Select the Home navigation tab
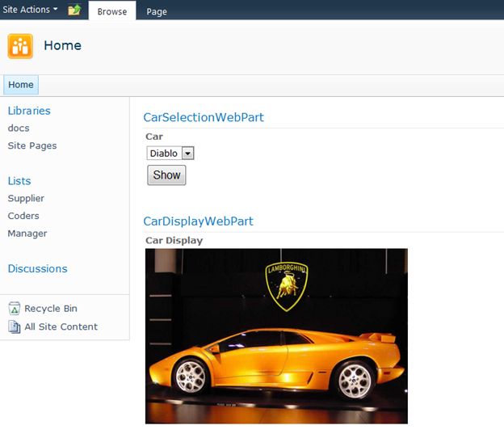Screen dimensions: 504x438 21,85
